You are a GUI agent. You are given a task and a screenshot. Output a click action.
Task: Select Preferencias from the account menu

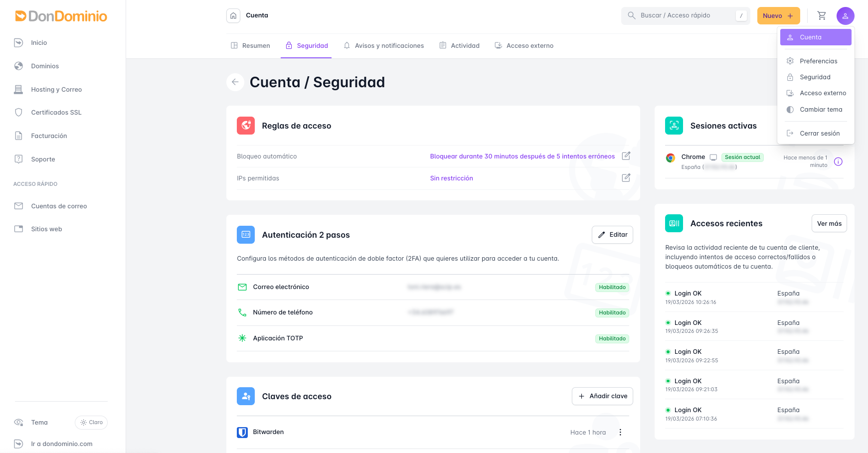point(818,61)
